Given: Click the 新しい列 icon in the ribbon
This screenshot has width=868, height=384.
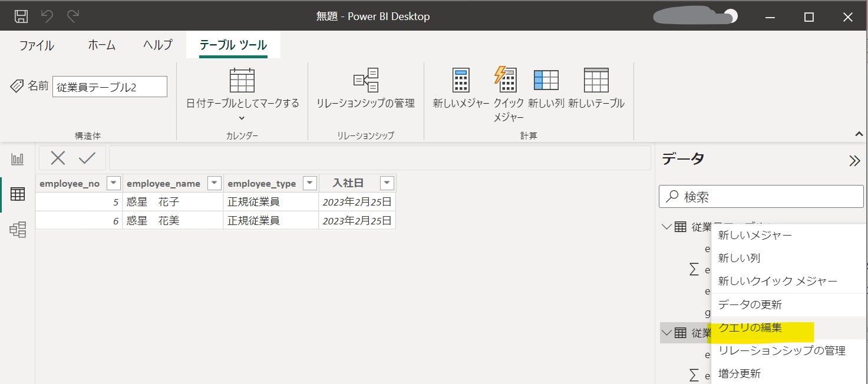Looking at the screenshot, I should click(546, 81).
